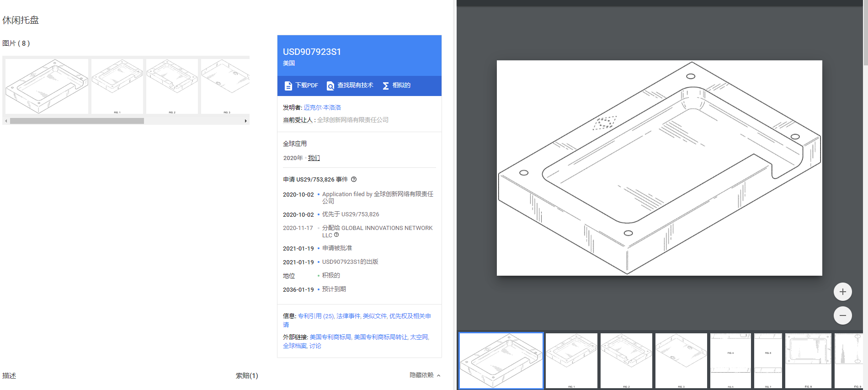Select highlighted first thumbnail in viewer filmstrip
This screenshot has height=390, width=868.
click(501, 361)
